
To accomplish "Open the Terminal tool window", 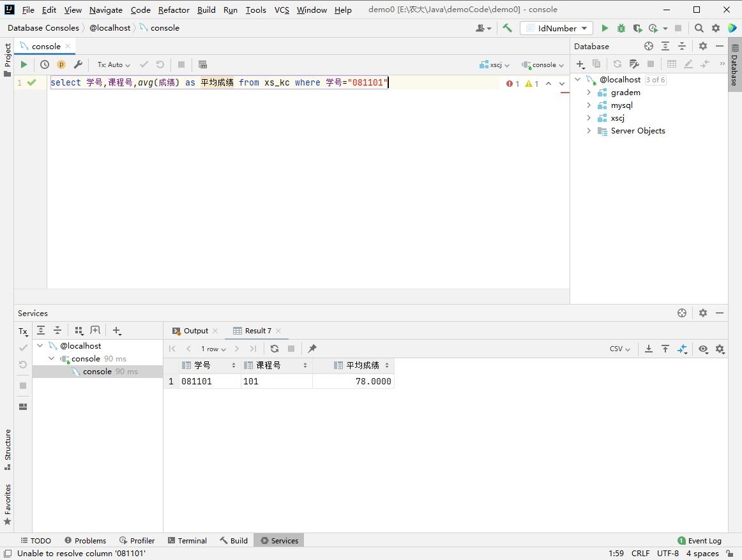I will point(187,540).
